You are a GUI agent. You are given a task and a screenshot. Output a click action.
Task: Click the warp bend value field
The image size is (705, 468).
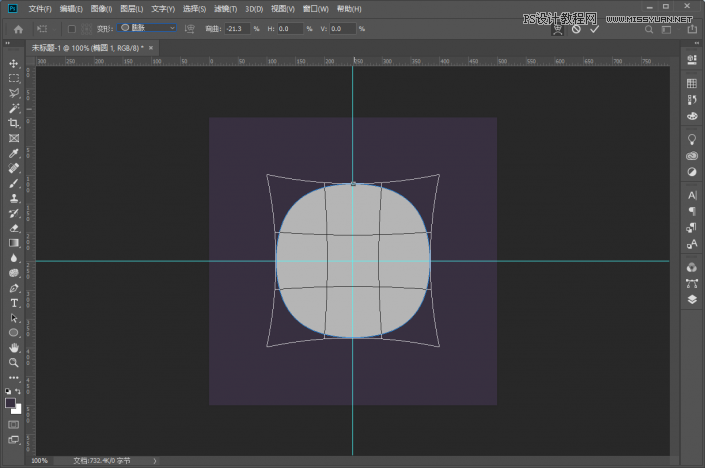coord(238,29)
